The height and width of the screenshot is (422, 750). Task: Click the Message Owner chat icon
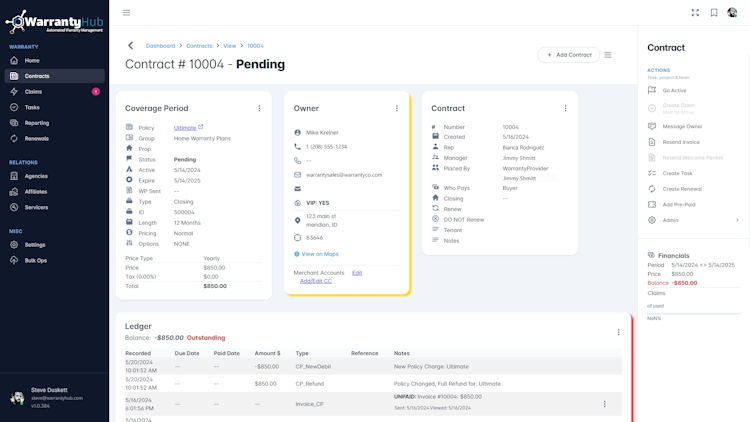click(652, 127)
